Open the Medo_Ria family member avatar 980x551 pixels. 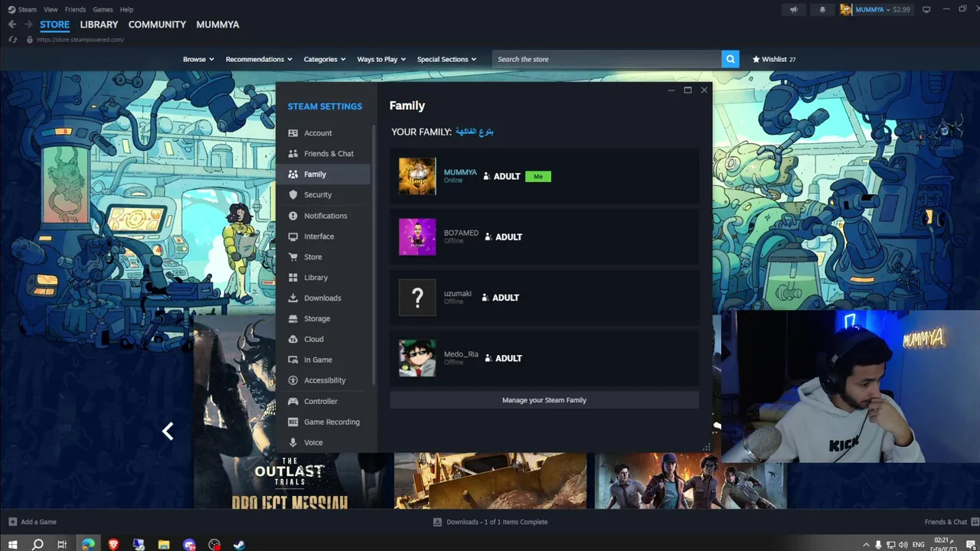pos(417,358)
